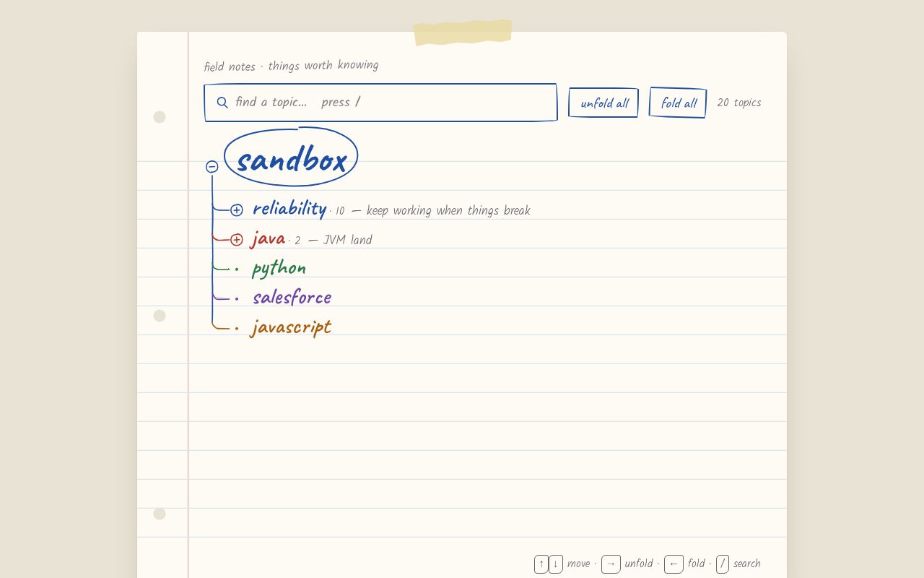Select the java topic label
Screen dimensions: 924x578
[x=269, y=238]
